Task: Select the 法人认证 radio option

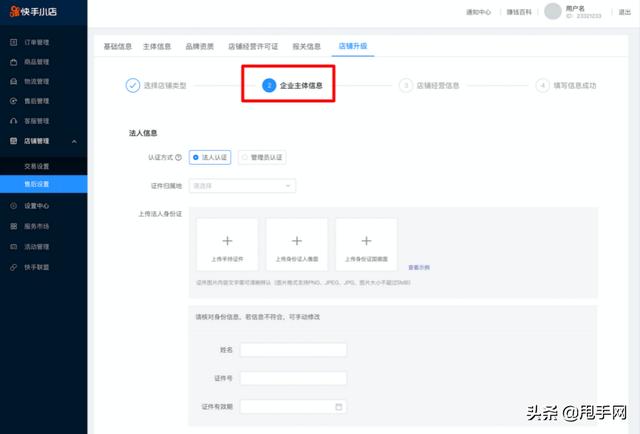Action: point(210,157)
